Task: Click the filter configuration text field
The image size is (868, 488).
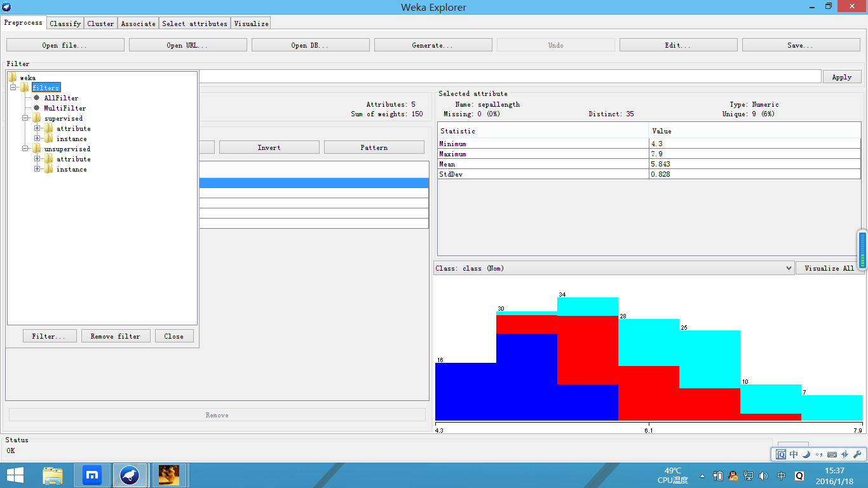Action: pyautogui.click(x=510, y=77)
